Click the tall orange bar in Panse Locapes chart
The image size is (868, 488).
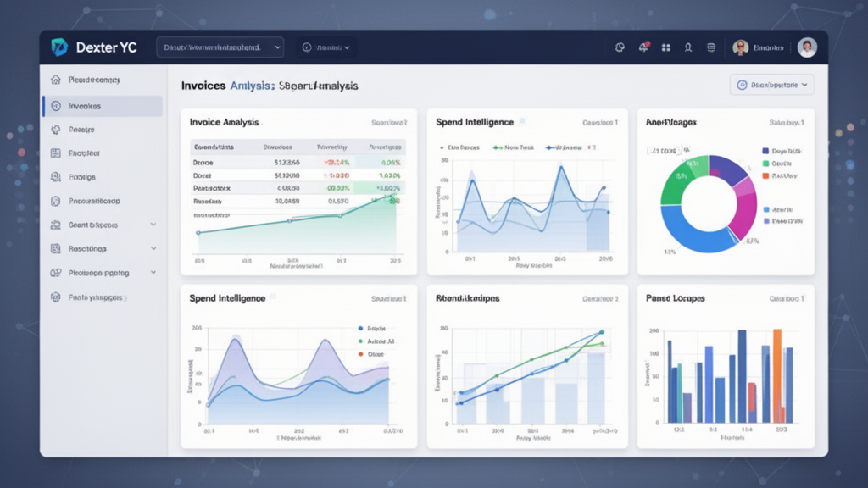pyautogui.click(x=778, y=375)
